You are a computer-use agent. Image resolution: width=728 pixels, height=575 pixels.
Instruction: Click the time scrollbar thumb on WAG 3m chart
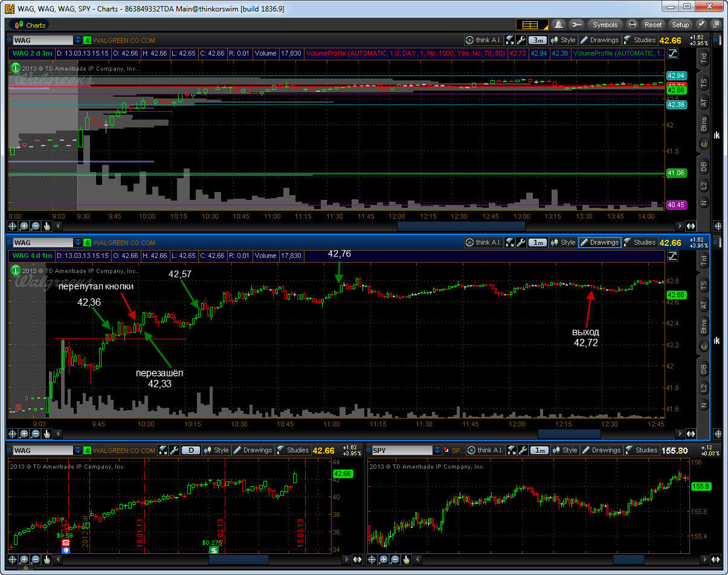click(461, 226)
